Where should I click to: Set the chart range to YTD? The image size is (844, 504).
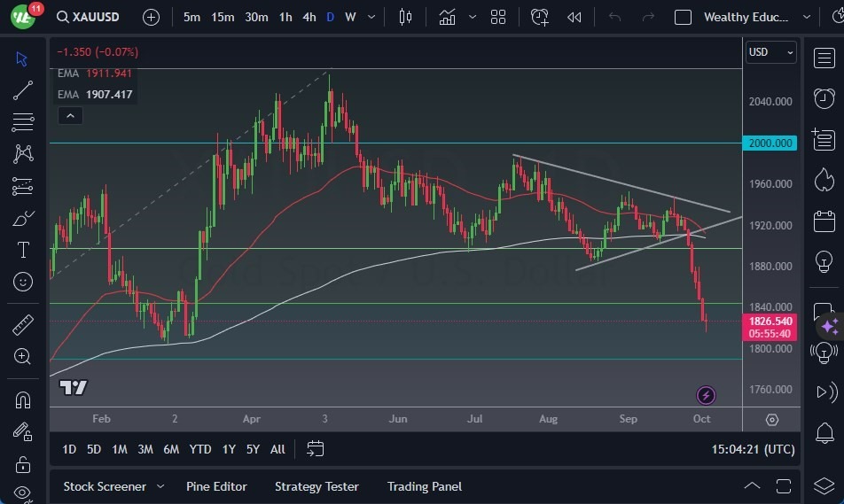tap(200, 449)
